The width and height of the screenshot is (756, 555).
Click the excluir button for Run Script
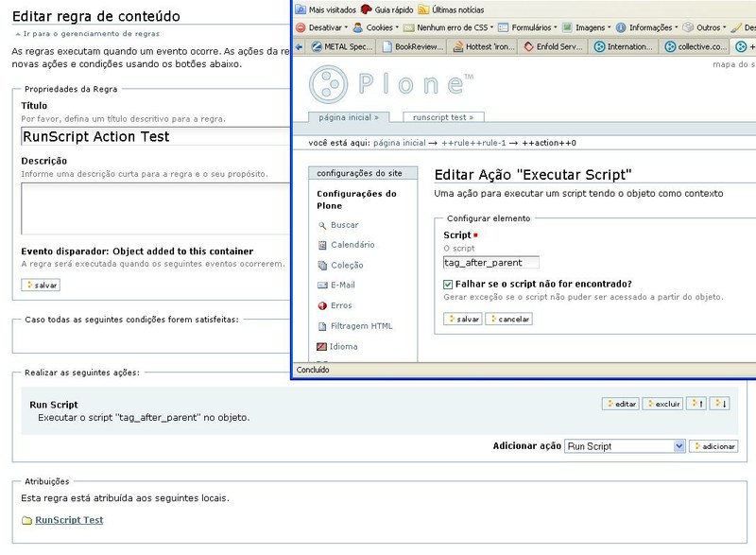point(662,404)
